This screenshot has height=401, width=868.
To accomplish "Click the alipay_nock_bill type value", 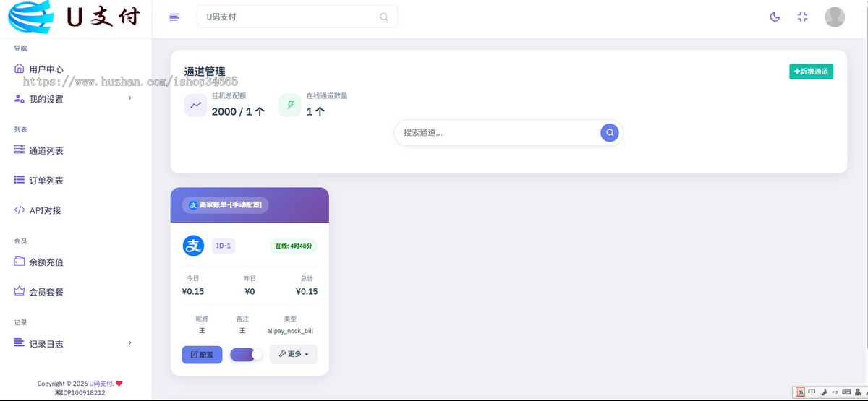I will pyautogui.click(x=290, y=331).
